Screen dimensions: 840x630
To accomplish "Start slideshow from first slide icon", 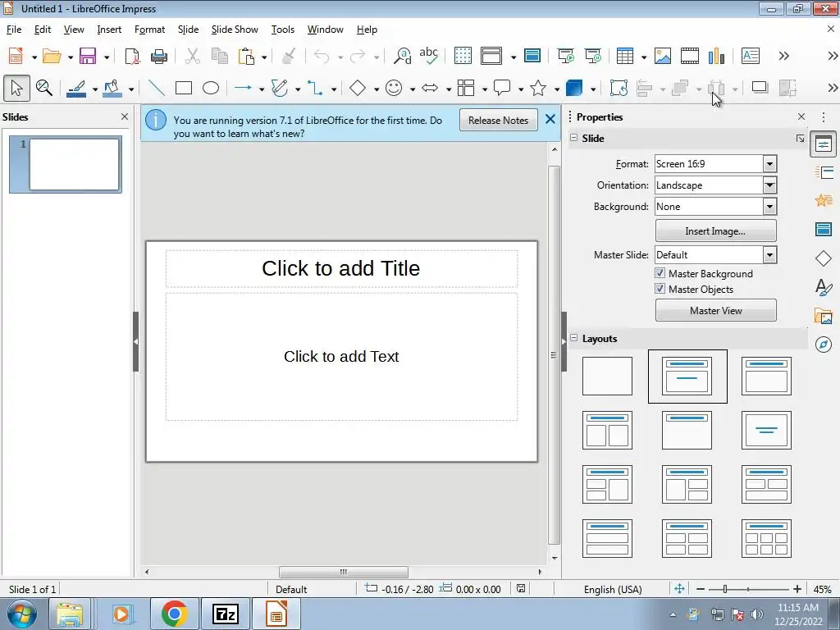I will [x=566, y=56].
